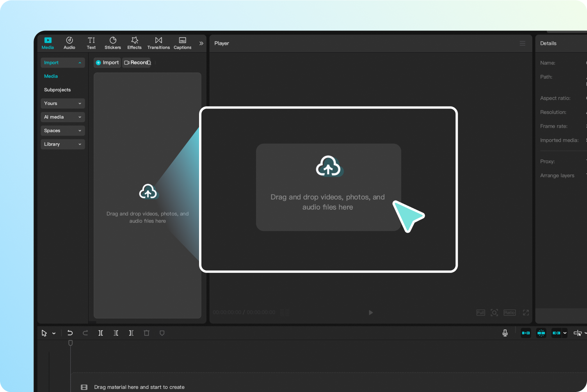Go to the Stickers tab
Viewport: 587px width, 392px height.
tap(113, 43)
